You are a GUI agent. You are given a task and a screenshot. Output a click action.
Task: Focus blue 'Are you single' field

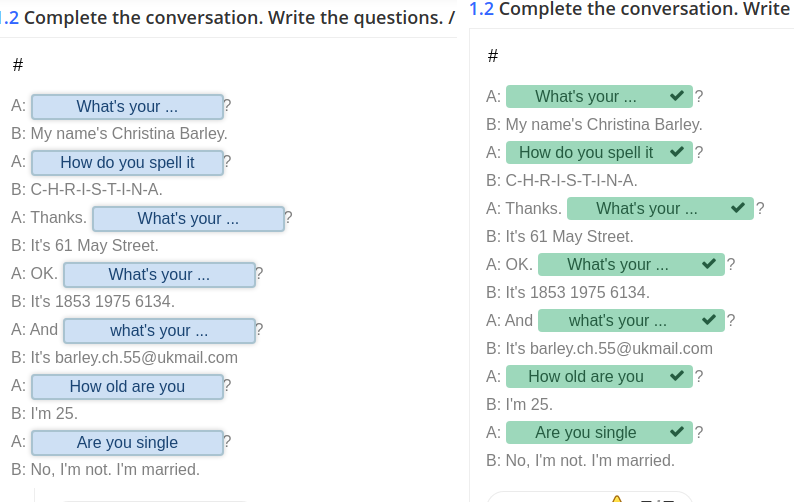click(128, 443)
